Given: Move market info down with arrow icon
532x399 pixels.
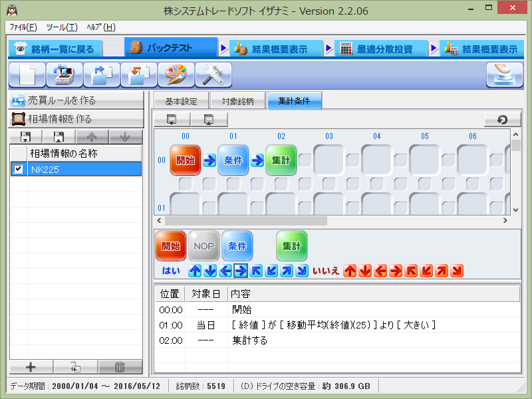Looking at the screenshot, I should 125,137.
